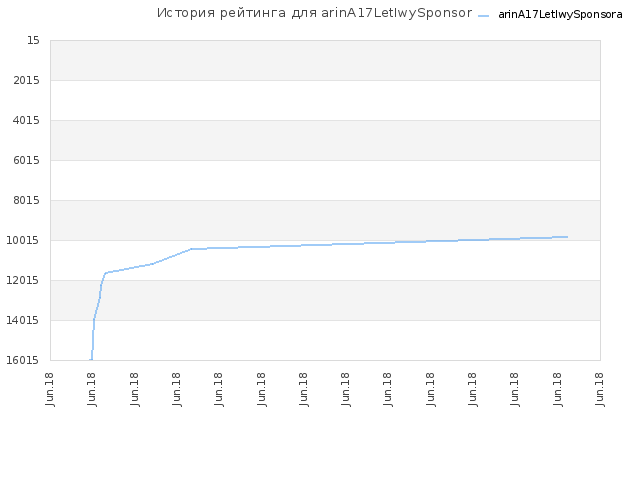
Task: Click the 15 y-axis label
Action: 33,40
